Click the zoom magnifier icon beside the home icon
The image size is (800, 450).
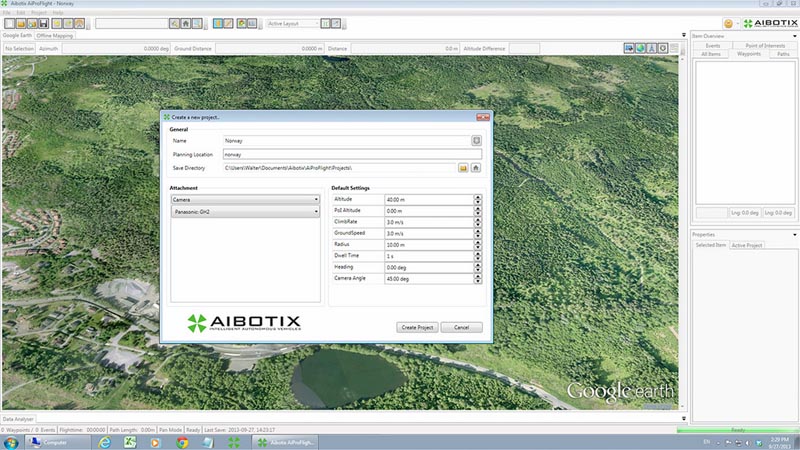click(197, 23)
